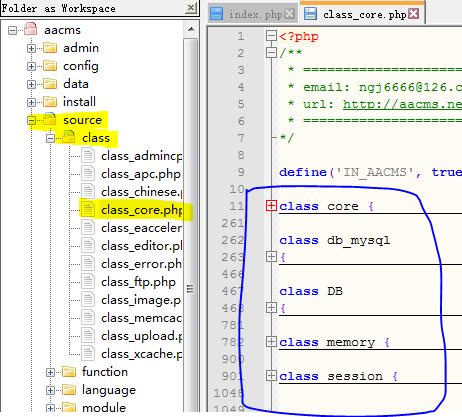
Task: Click the class_eacceler file icon
Action: point(88,228)
